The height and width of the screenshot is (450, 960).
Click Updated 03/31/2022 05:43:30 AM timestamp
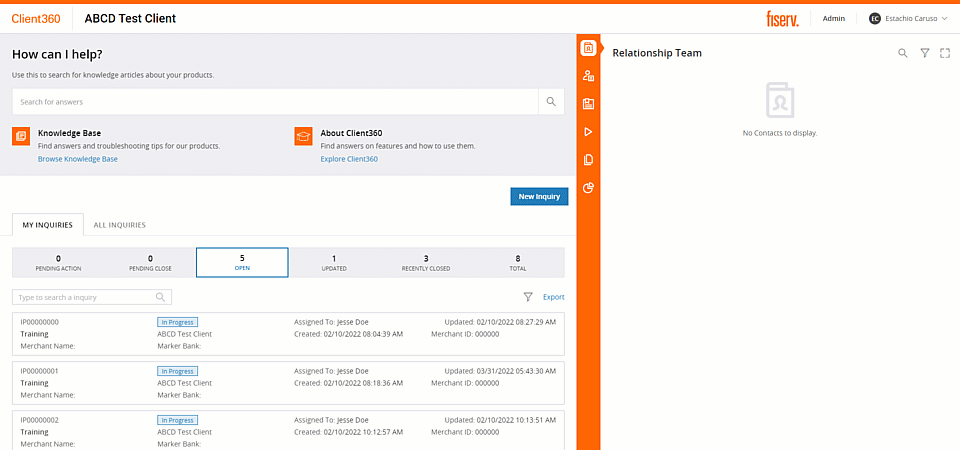(x=500, y=371)
